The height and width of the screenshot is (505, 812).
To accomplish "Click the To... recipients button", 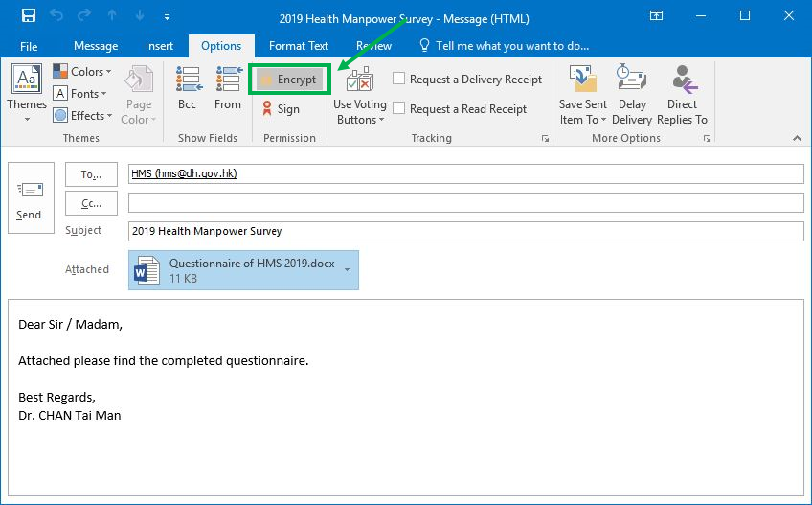I will point(91,174).
